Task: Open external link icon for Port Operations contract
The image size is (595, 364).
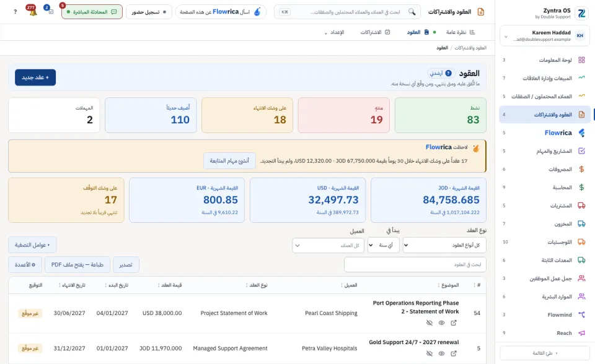Action: [x=454, y=323]
